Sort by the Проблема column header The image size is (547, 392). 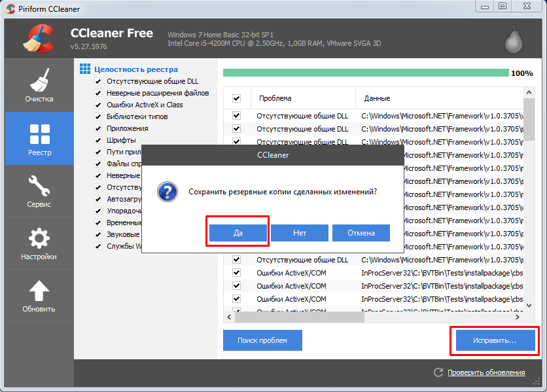click(x=303, y=98)
